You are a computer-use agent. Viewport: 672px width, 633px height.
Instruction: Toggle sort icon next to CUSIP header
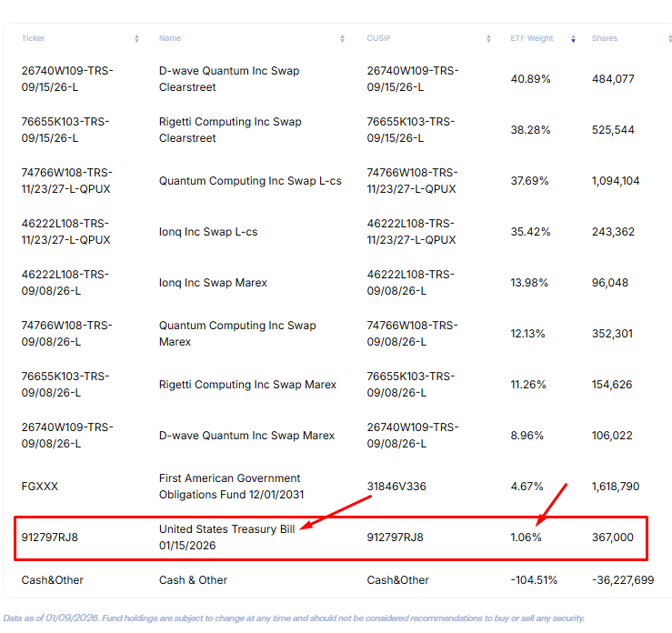[488, 39]
